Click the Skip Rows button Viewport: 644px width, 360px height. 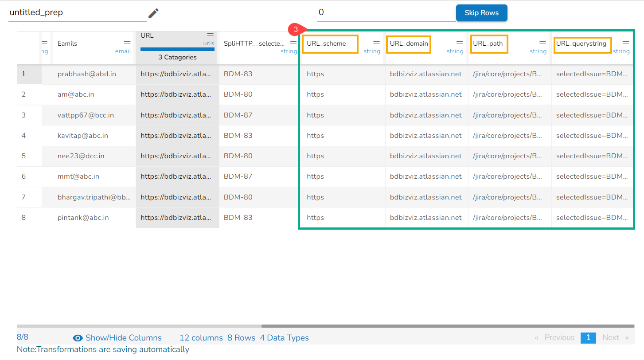(x=481, y=13)
